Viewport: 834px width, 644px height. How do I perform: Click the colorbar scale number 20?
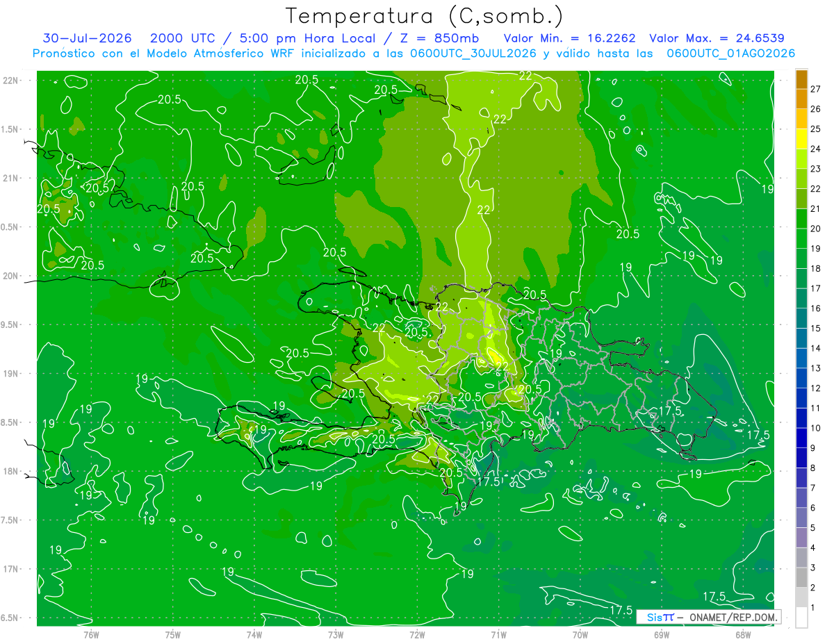pyautogui.click(x=815, y=229)
